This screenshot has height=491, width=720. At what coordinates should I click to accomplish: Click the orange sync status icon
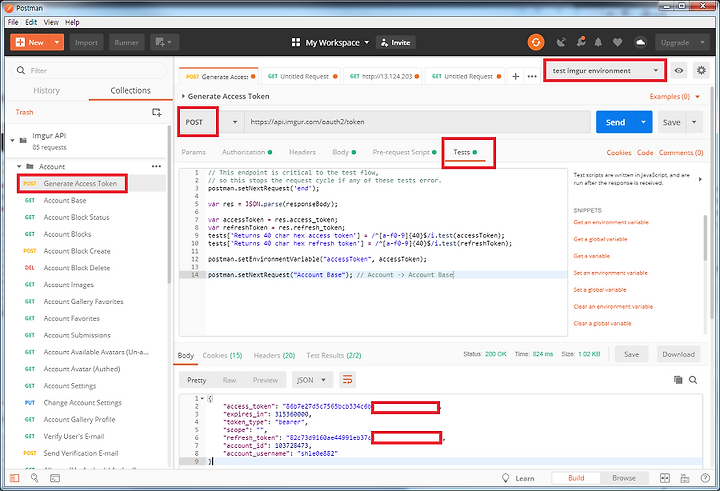pyautogui.click(x=535, y=42)
